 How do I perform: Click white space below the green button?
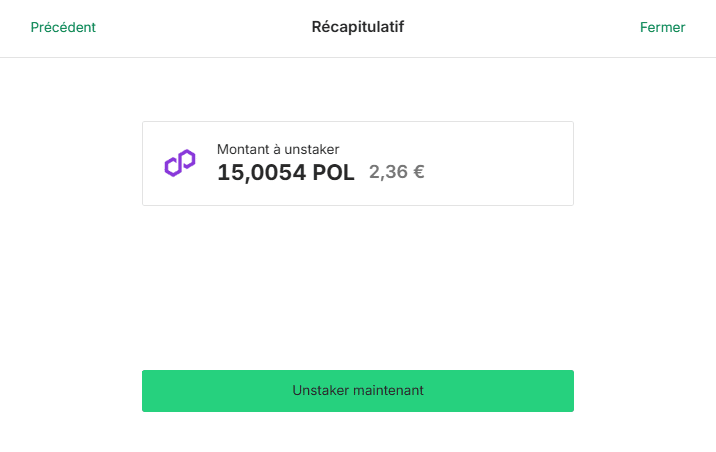tap(358, 433)
